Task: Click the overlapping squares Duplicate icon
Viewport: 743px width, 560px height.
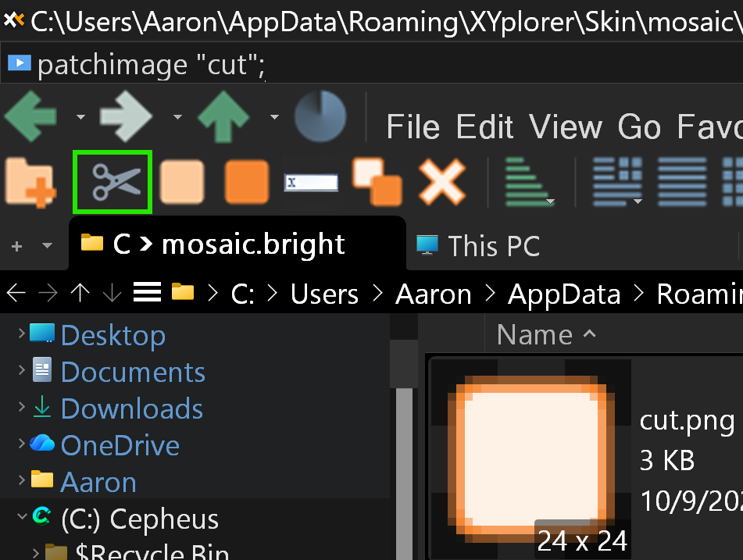Action: pos(377,183)
